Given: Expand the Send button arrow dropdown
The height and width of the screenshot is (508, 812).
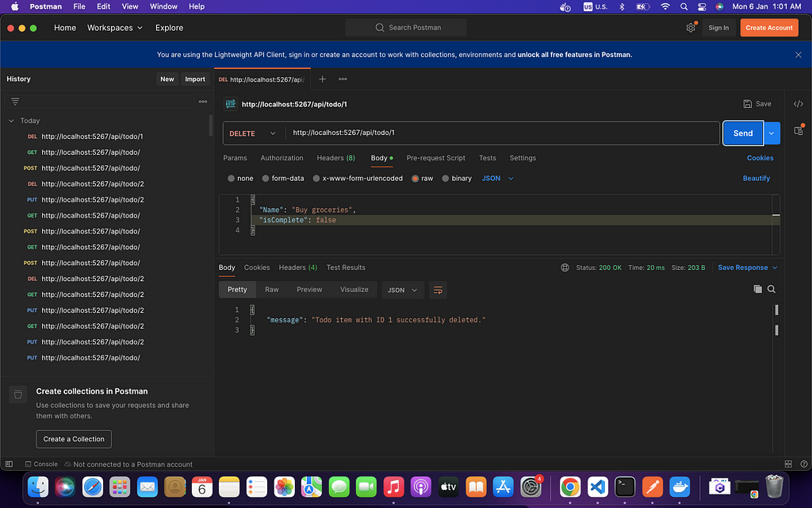Looking at the screenshot, I should click(x=772, y=133).
